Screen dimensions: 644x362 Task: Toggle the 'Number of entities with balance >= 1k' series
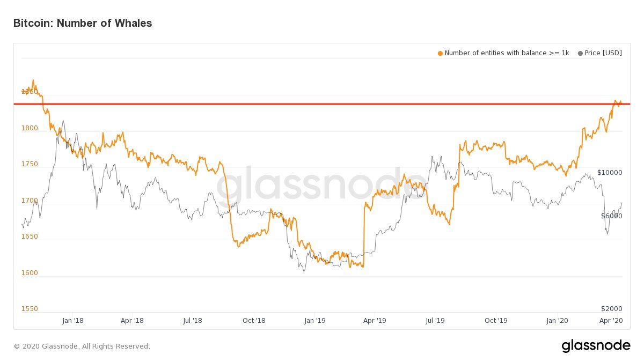click(507, 53)
